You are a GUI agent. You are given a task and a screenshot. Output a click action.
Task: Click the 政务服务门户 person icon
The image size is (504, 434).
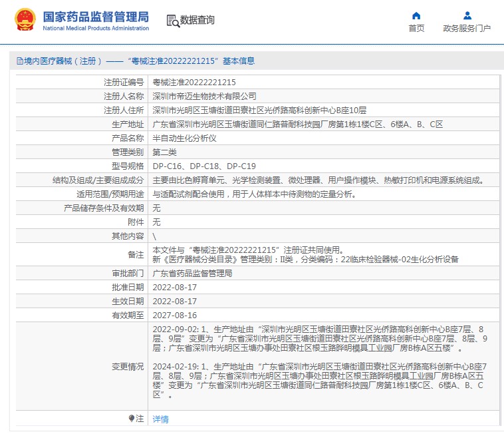click(467, 15)
